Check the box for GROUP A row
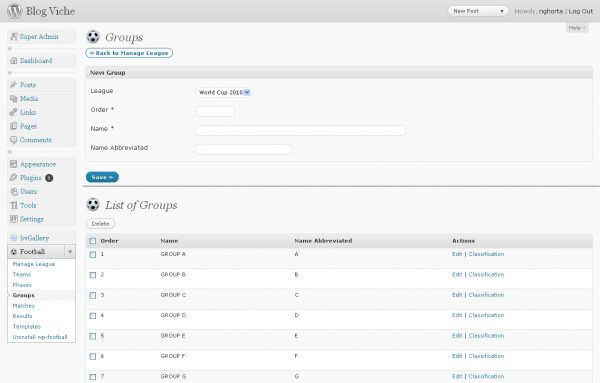The image size is (600, 383). (x=93, y=254)
